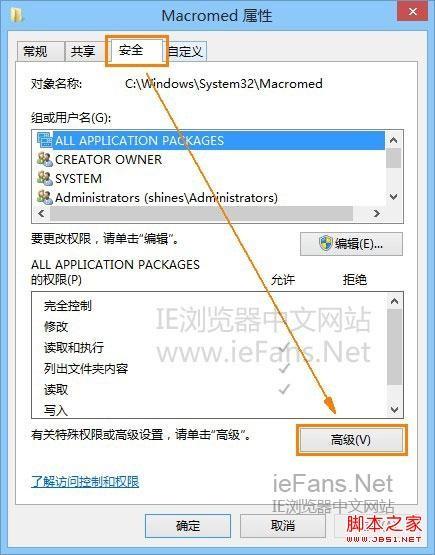Click the 取消 button
Viewport: 435px width, 555px height.
(282, 526)
